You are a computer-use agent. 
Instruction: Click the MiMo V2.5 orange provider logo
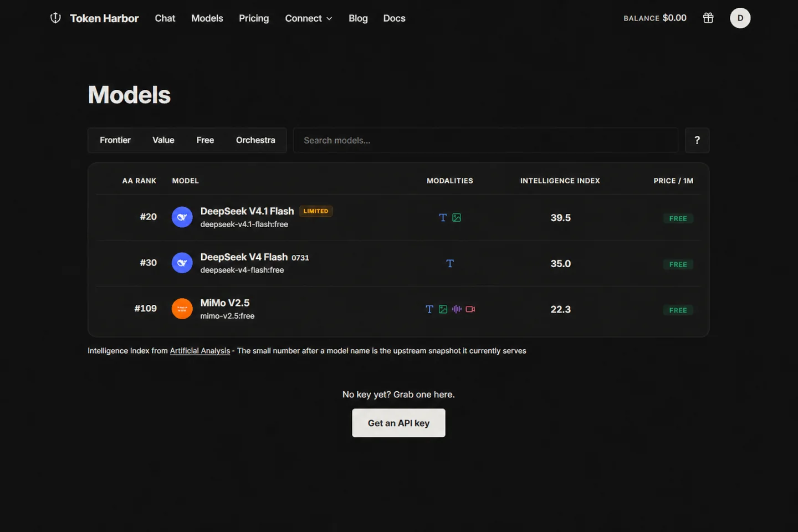pos(182,309)
